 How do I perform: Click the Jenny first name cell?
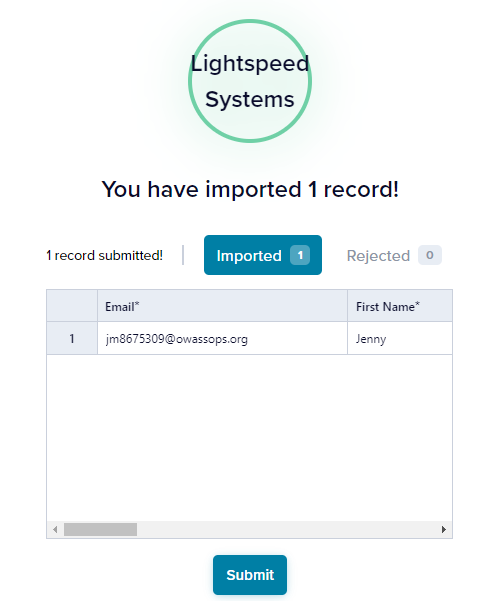[x=400, y=338]
